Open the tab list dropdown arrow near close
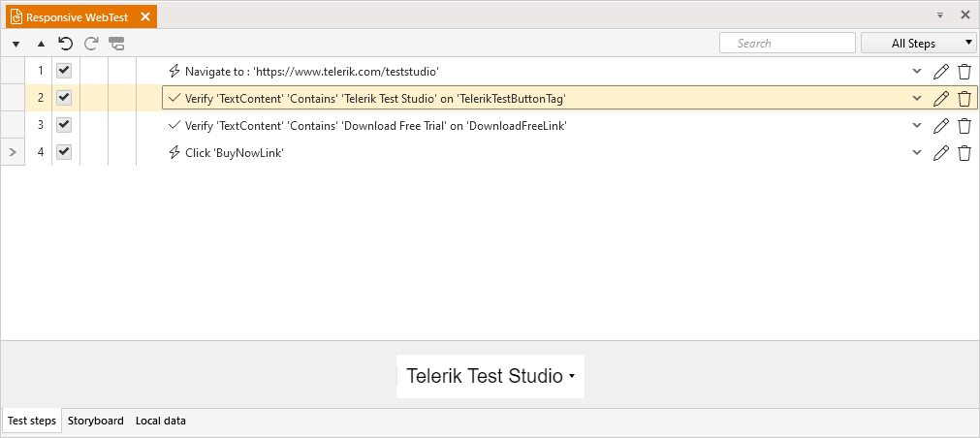The height and width of the screenshot is (438, 980). (939, 16)
